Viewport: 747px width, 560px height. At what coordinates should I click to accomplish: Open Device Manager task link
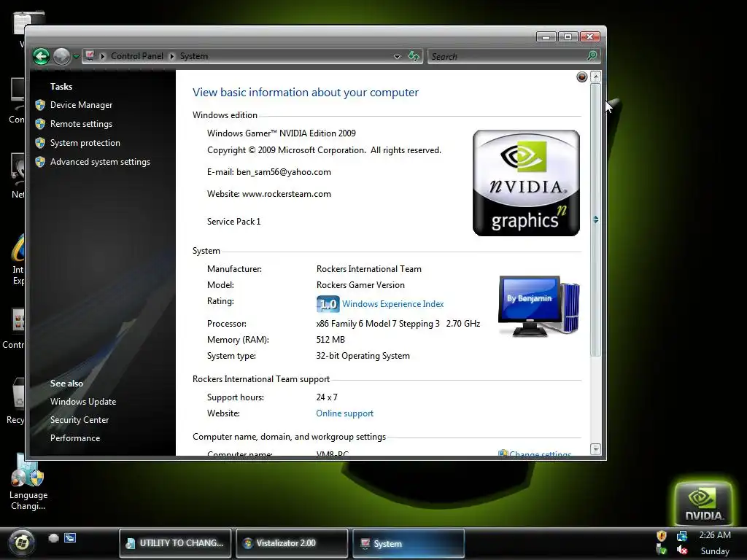[82, 105]
